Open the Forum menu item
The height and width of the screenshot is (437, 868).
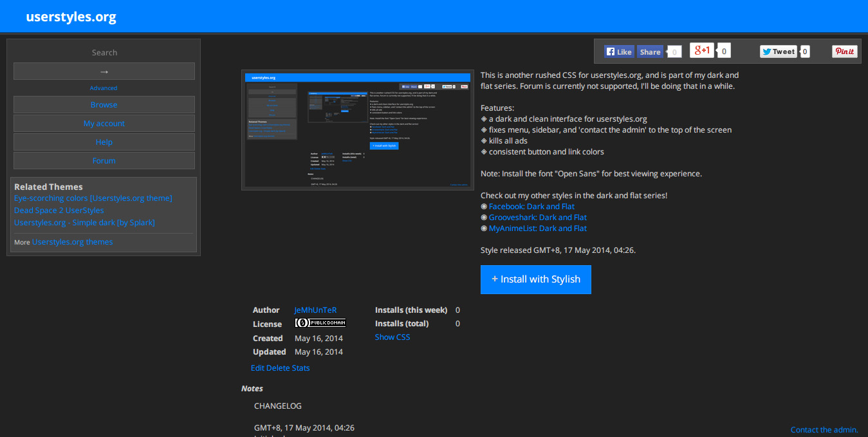tap(104, 161)
